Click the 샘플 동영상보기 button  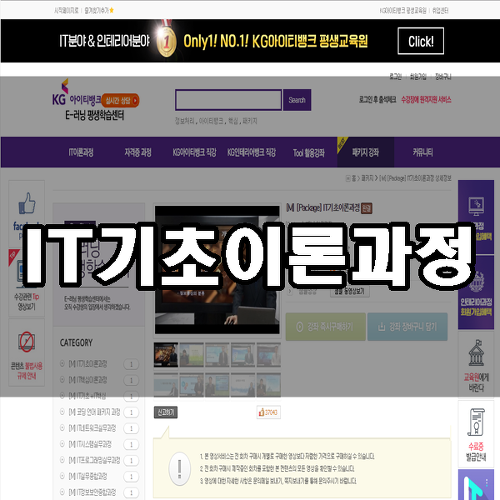click(x=349, y=291)
